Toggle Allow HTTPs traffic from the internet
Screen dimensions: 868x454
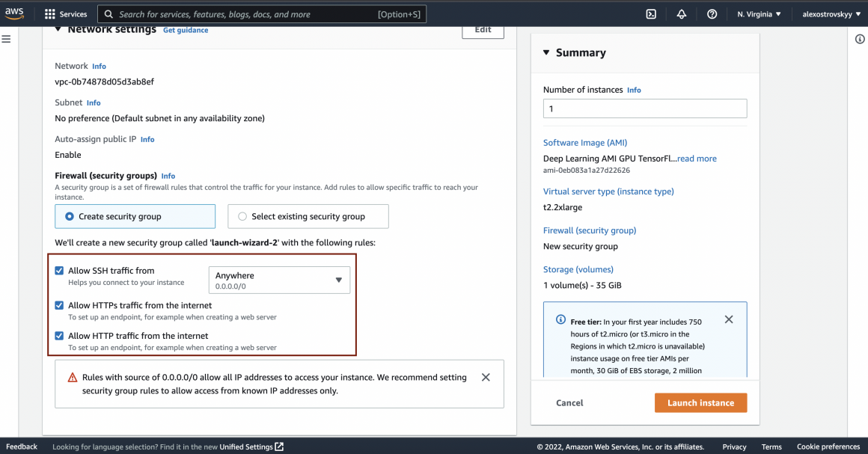click(x=59, y=305)
